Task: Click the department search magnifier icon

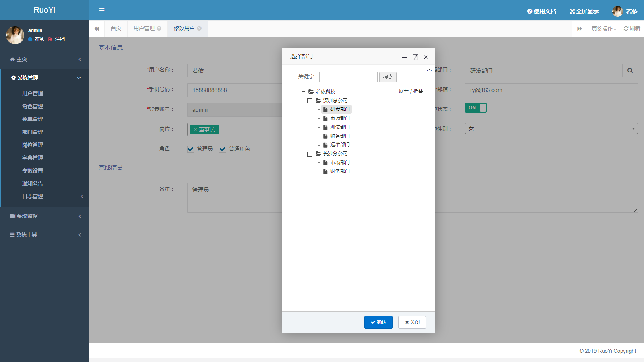Action: 630,71
